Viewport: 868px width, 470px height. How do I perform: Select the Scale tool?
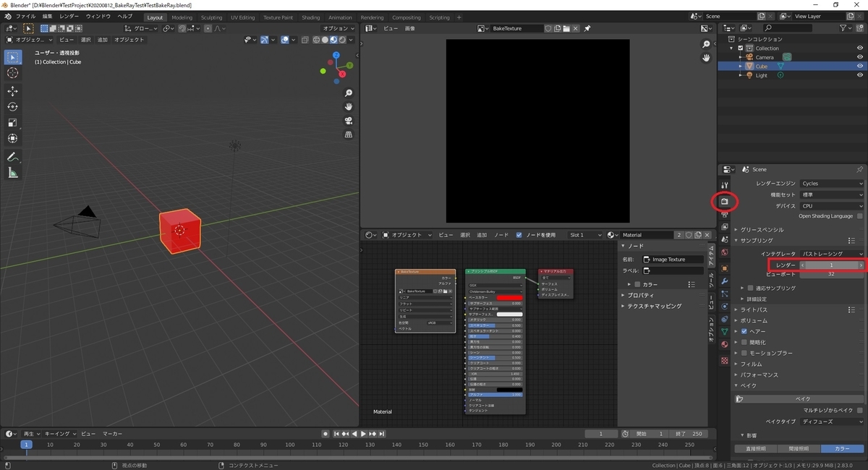[x=13, y=123]
